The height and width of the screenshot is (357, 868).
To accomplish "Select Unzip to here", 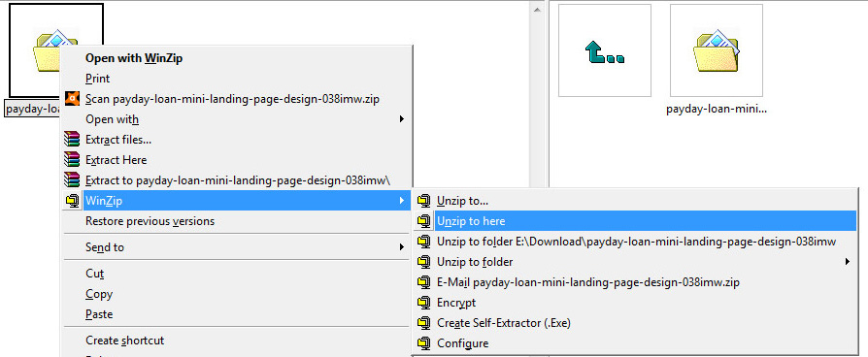I will tap(635, 221).
